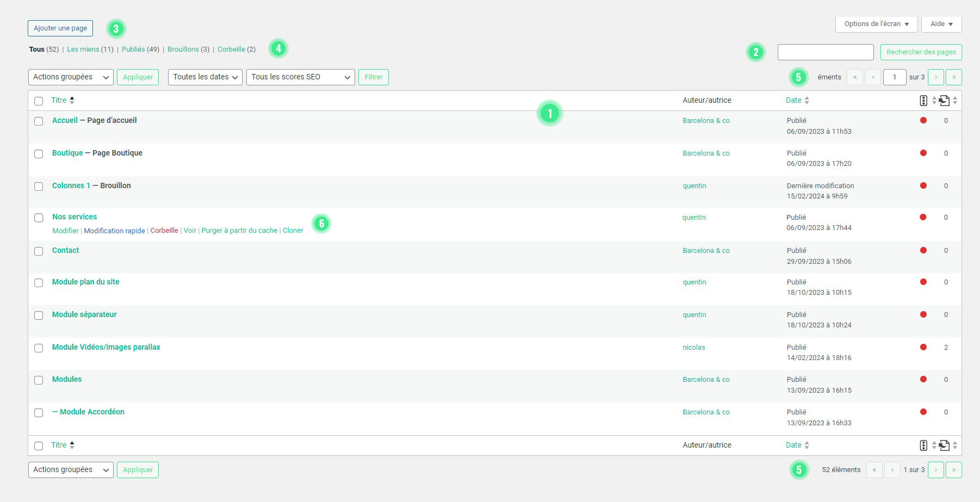This screenshot has width=980, height=502.
Task: Click the SEO score traffic-light icon in top header
Action: coord(923,101)
